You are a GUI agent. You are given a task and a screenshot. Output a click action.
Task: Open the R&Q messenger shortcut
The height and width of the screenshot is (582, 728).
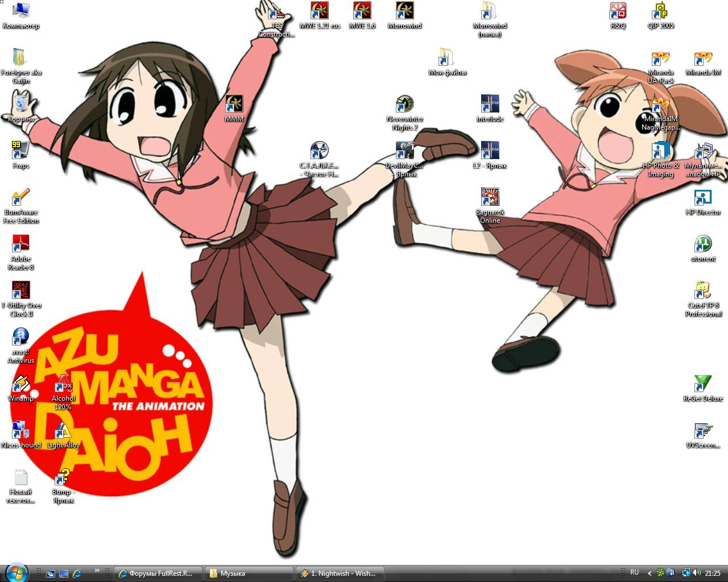pos(618,15)
